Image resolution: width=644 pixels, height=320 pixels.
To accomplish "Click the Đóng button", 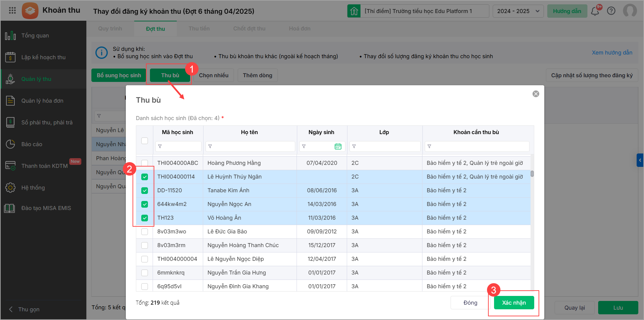I will 470,303.
